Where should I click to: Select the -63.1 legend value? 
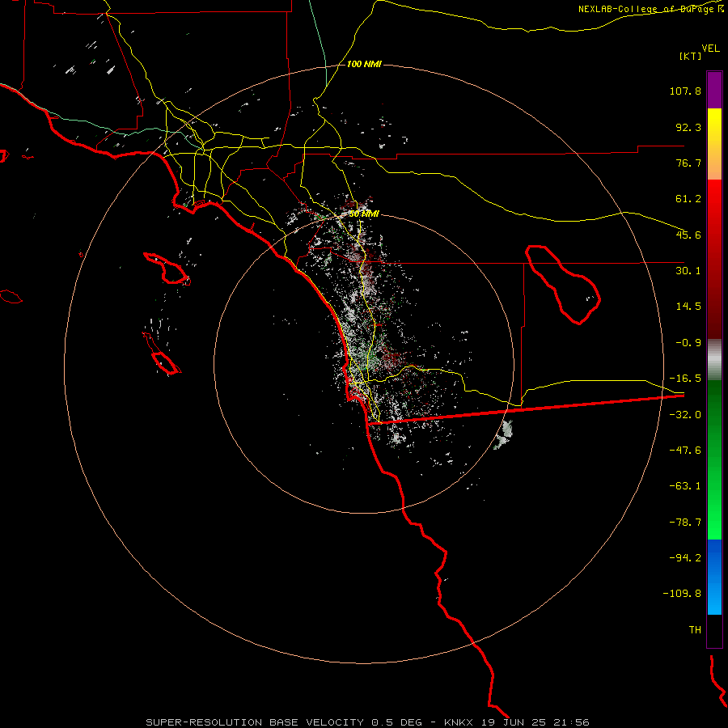point(685,486)
